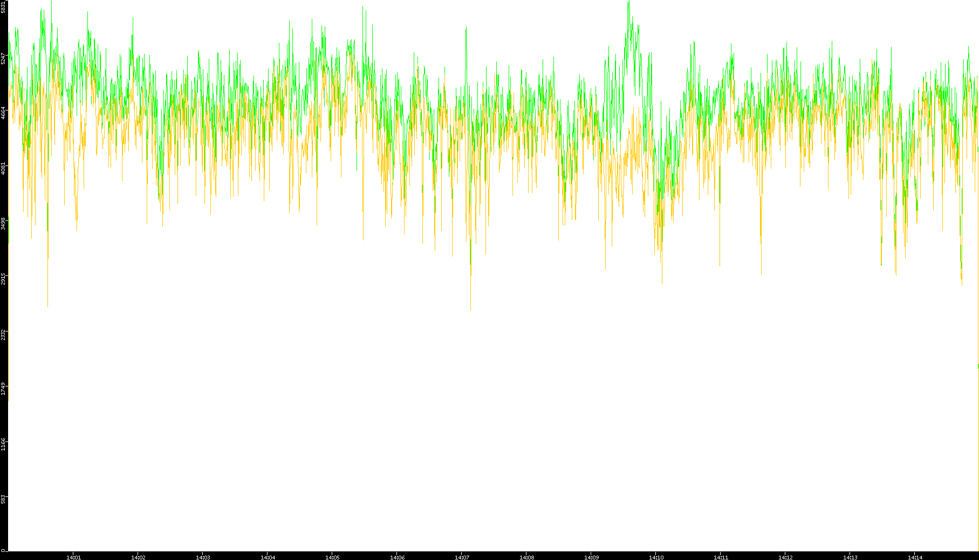Select the 2915 value axis label
This screenshot has width=979, height=560.
click(3, 278)
